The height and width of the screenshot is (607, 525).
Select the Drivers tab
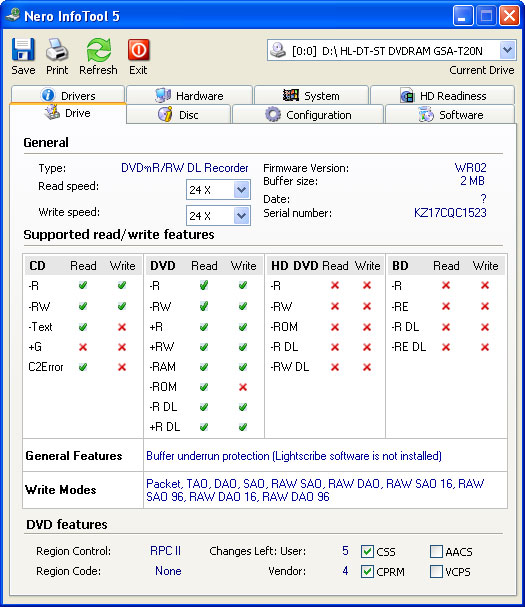tap(68, 94)
